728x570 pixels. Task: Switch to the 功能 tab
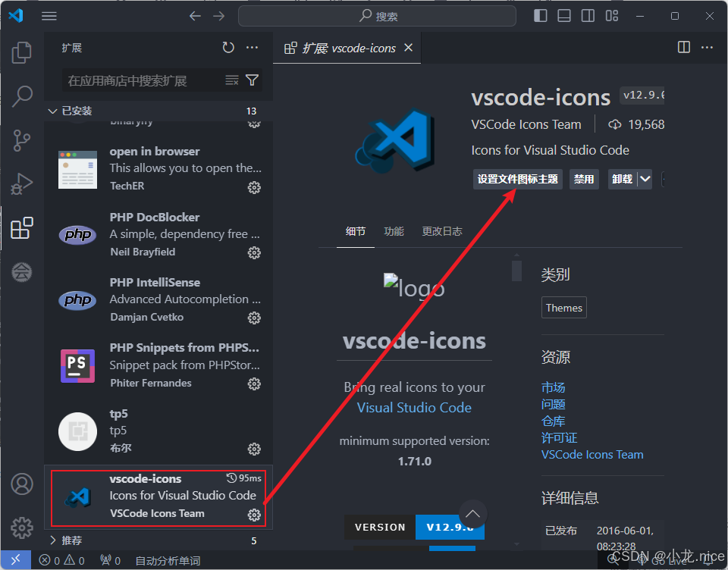click(394, 231)
